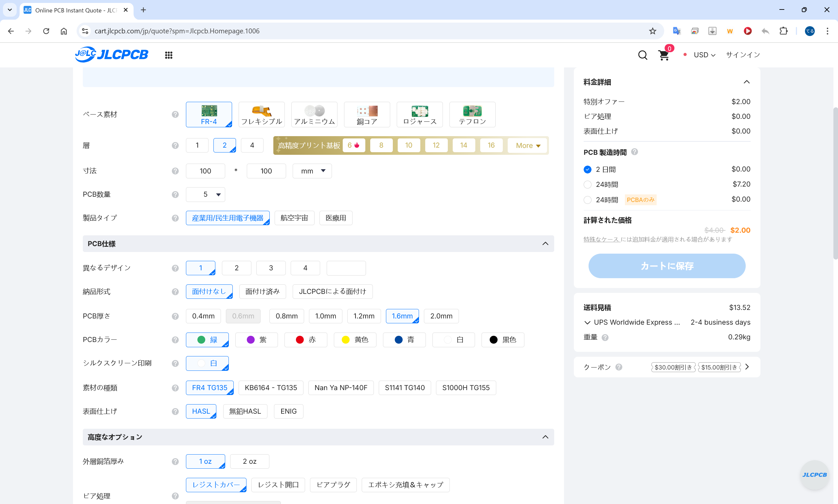The image size is (838, 504).
Task: Select the 24時間 PCBAのみ option
Action: (587, 200)
